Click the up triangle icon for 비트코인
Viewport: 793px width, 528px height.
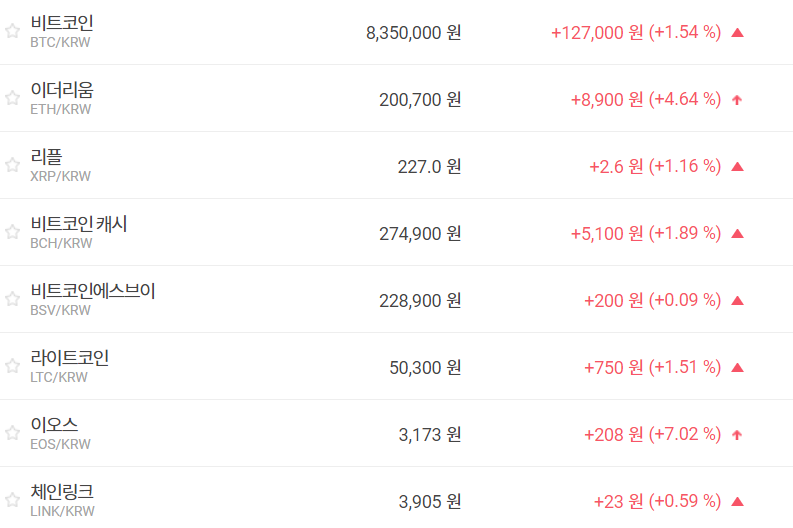[738, 32]
